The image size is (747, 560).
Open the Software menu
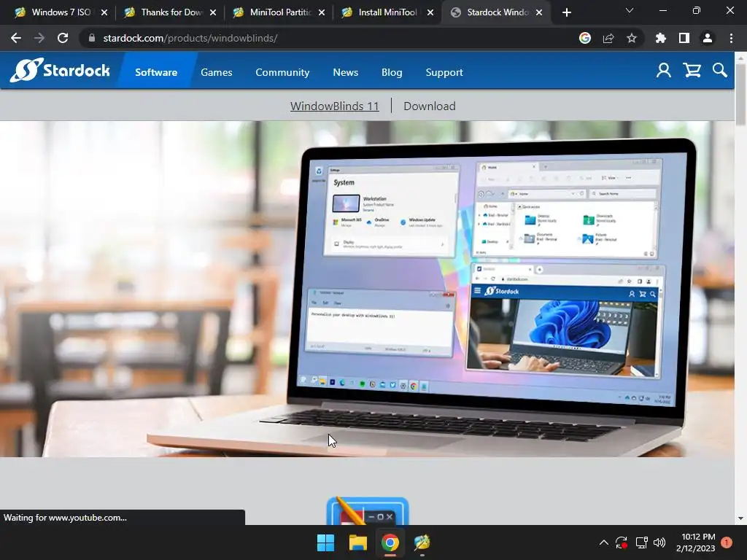[x=156, y=72]
